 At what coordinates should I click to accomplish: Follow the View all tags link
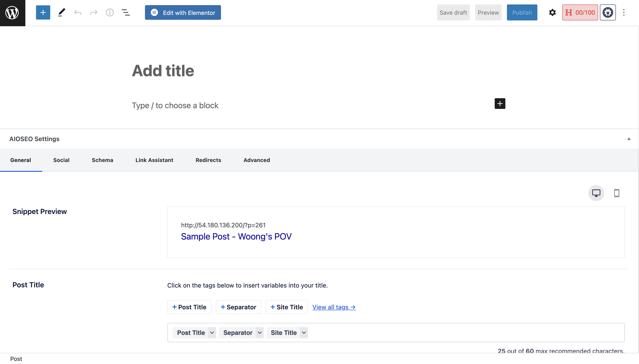point(334,307)
